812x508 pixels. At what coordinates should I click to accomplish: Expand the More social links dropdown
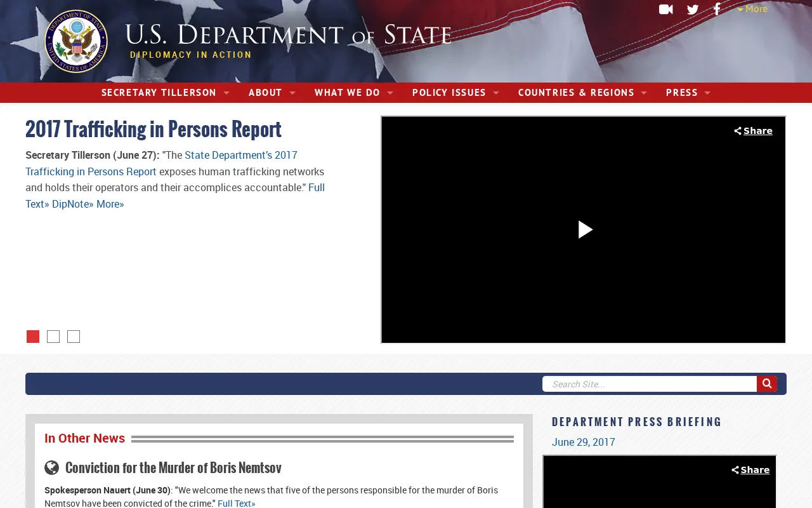pyautogui.click(x=752, y=9)
